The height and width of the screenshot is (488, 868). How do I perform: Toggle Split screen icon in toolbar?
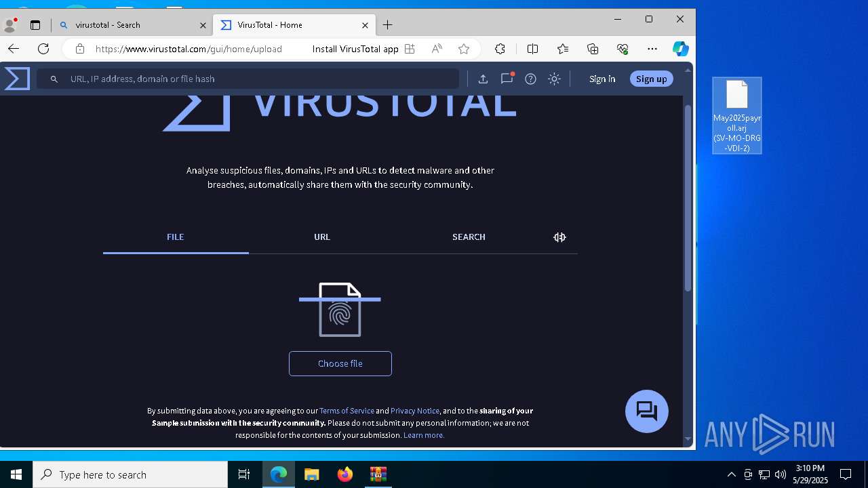(x=532, y=49)
